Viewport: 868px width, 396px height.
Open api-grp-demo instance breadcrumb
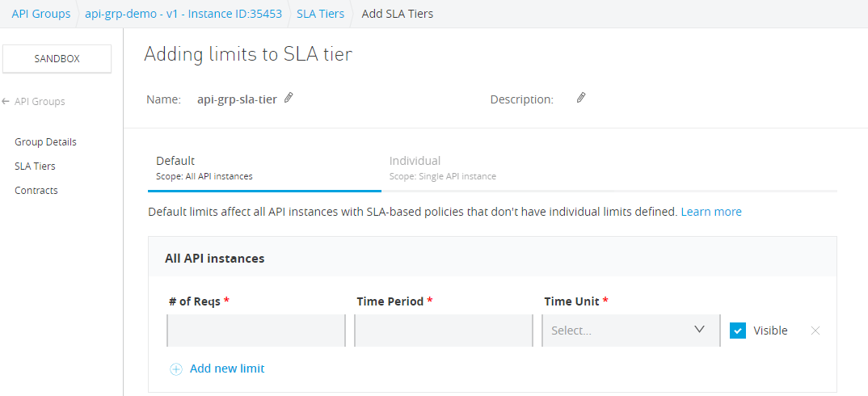(x=182, y=14)
